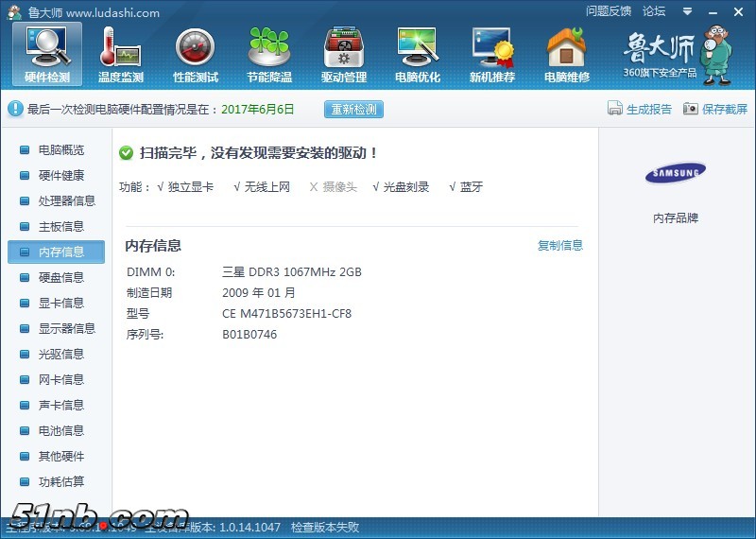Open 硬件检测 hardware detection icon
Screen dimensions: 756x539
pyautogui.click(x=46, y=54)
